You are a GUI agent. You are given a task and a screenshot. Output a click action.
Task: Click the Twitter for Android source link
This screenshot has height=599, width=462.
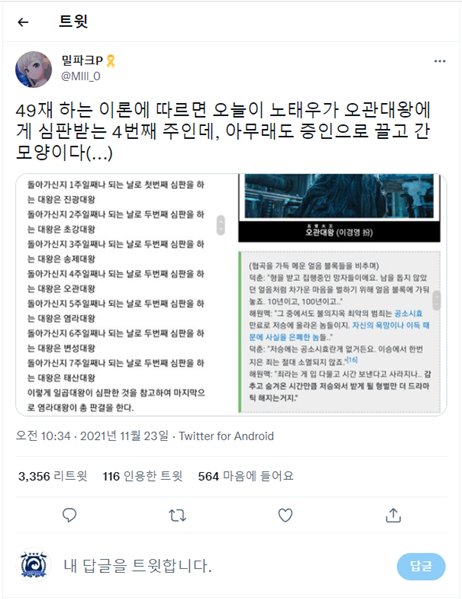[226, 436]
